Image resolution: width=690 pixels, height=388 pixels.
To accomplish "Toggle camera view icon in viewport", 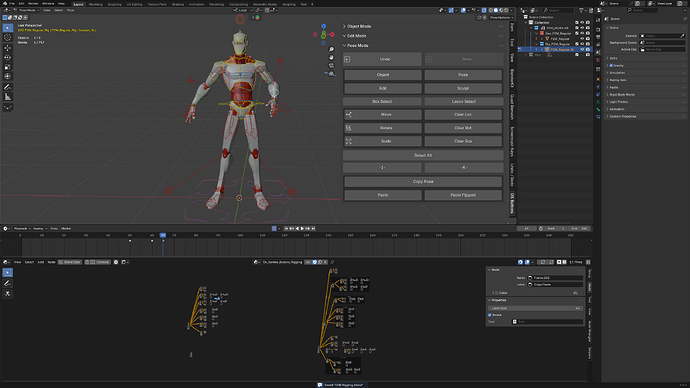I will 331,65.
